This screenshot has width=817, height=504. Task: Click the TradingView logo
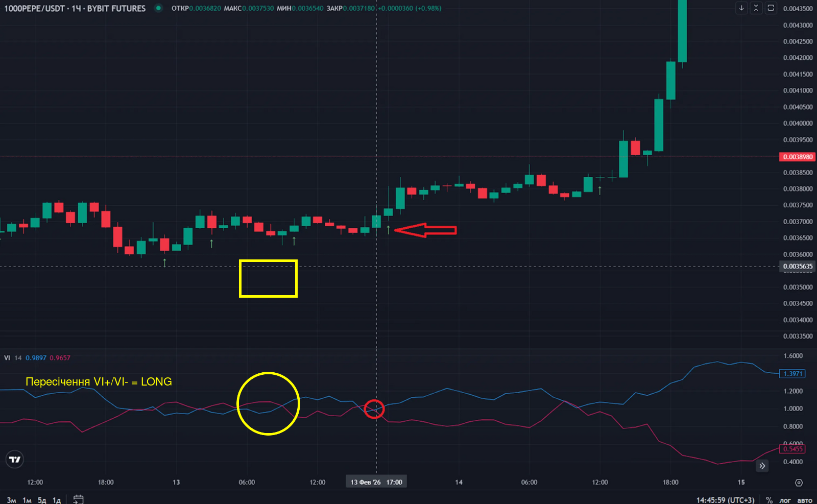[x=15, y=460]
